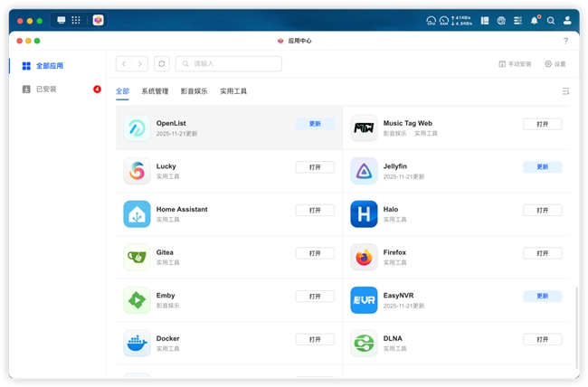
Task: Open Halo with its 打开 button
Action: pyautogui.click(x=542, y=211)
